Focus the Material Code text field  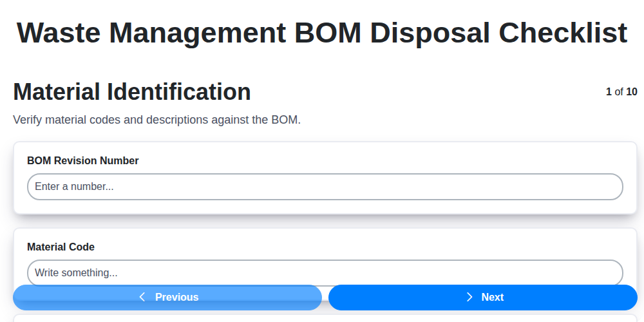click(x=325, y=272)
